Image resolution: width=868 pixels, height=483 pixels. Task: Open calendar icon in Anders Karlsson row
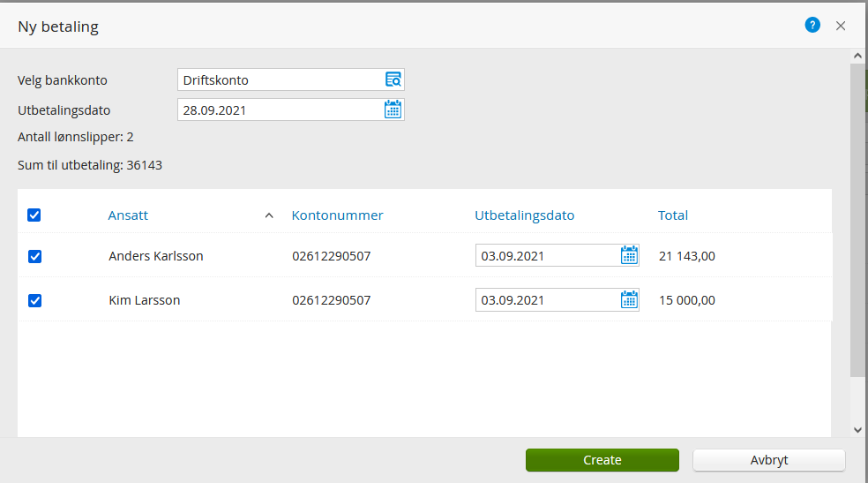tap(629, 255)
